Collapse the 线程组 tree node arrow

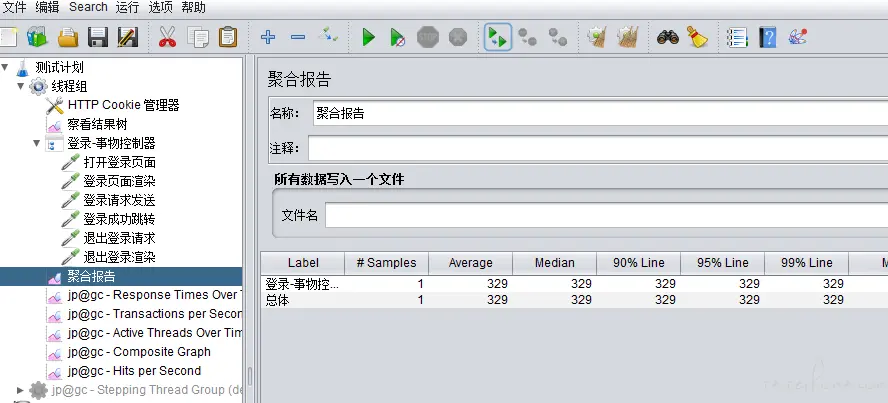pyautogui.click(x=20, y=87)
